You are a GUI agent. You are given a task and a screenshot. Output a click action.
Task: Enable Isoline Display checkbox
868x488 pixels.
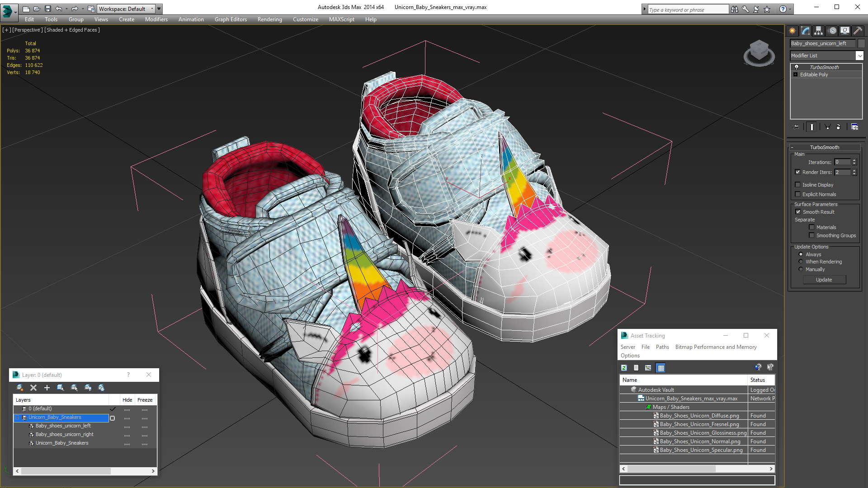click(x=798, y=184)
